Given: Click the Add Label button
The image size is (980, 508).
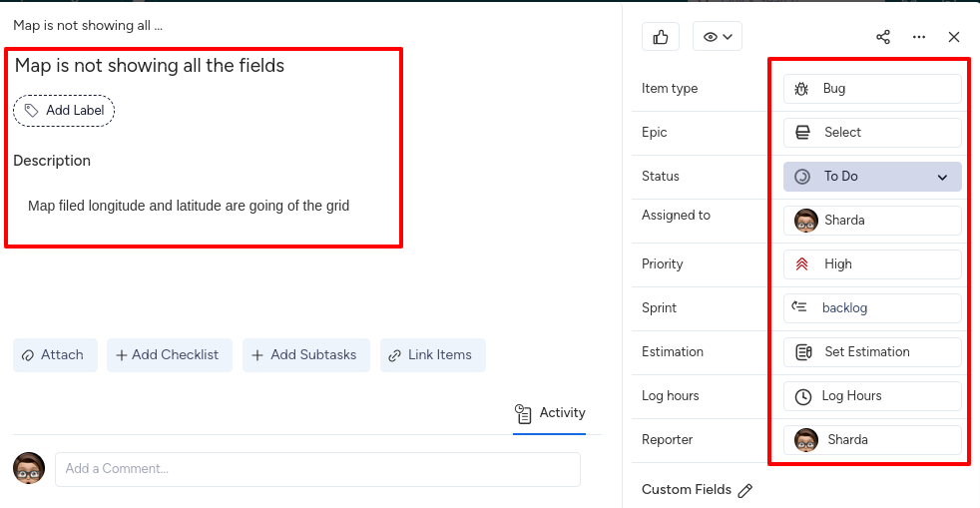Looking at the screenshot, I should point(65,111).
